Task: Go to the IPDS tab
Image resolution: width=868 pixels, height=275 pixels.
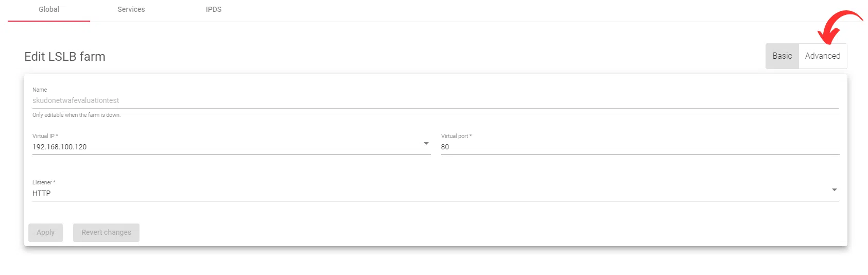Action: coord(214,10)
